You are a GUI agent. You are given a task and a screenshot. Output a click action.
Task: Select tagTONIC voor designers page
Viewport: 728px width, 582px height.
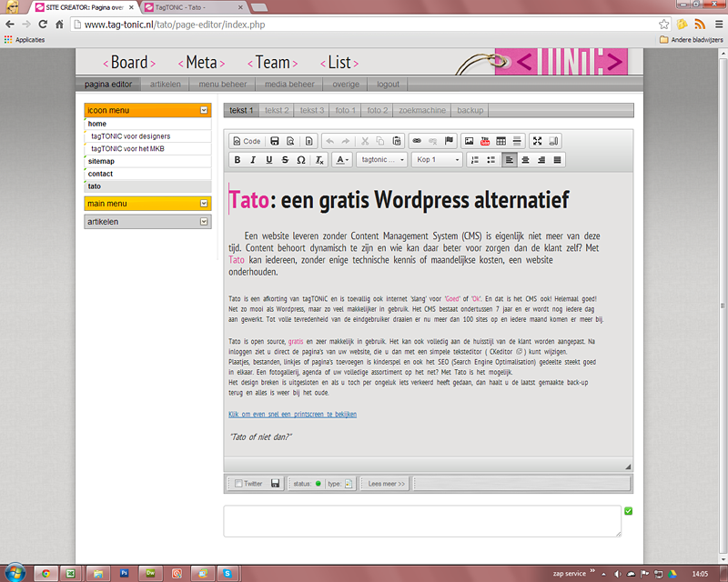pos(147,136)
